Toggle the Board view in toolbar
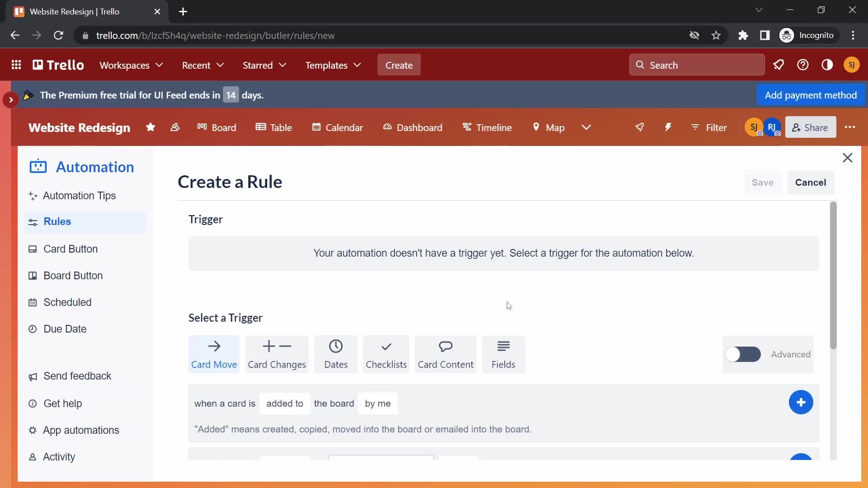868x488 pixels. (x=216, y=127)
